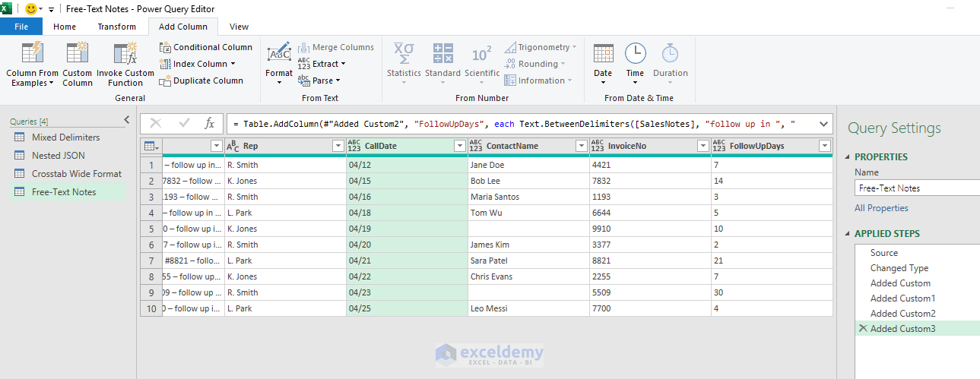Click the fx formula icon
The width and height of the screenshot is (980, 379).
[210, 124]
